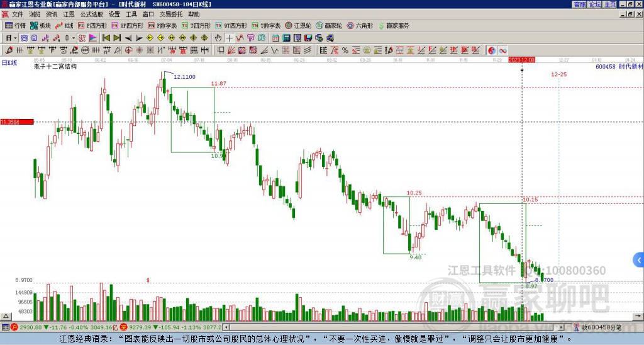Expand the candlestick chart type dropdown arrow
Screen dimensions: 644x345
[x=74, y=38]
